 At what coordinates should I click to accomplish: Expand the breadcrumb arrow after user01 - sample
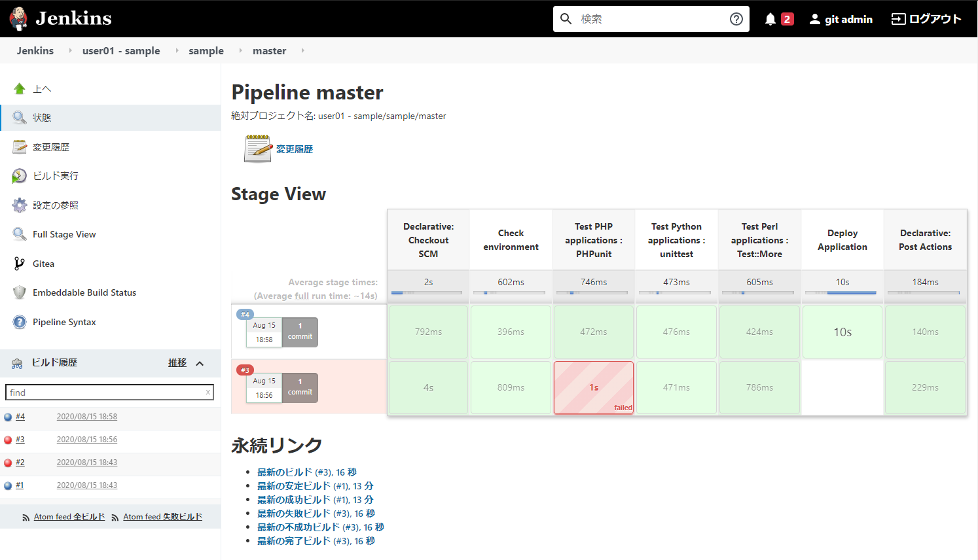177,50
